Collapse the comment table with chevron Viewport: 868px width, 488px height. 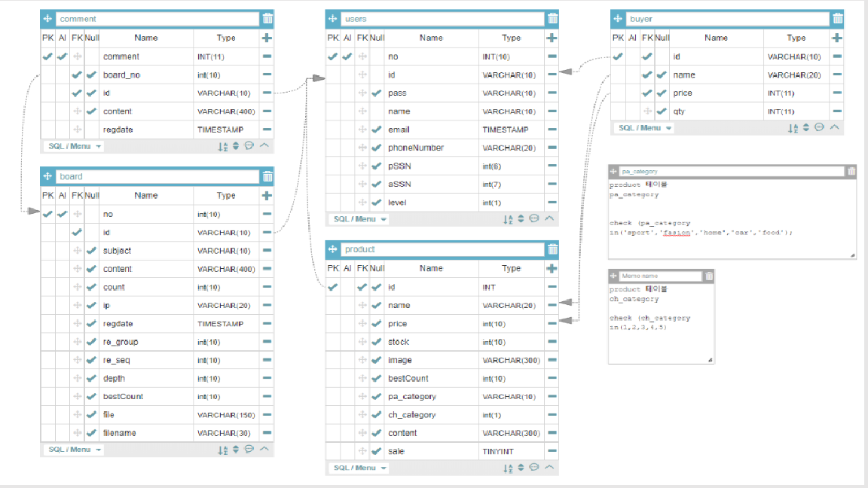(264, 146)
